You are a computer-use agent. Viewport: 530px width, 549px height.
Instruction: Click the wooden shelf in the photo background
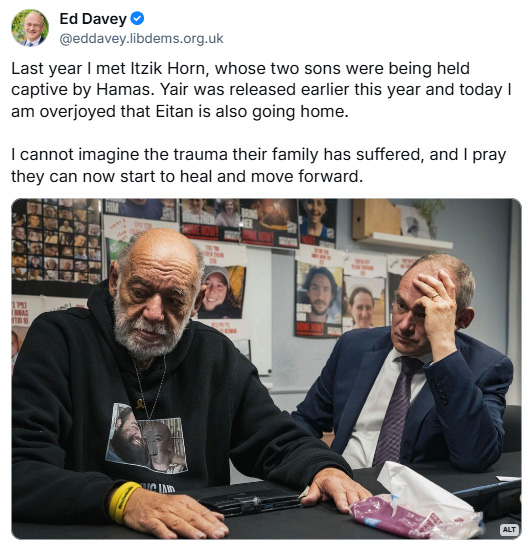(x=403, y=240)
